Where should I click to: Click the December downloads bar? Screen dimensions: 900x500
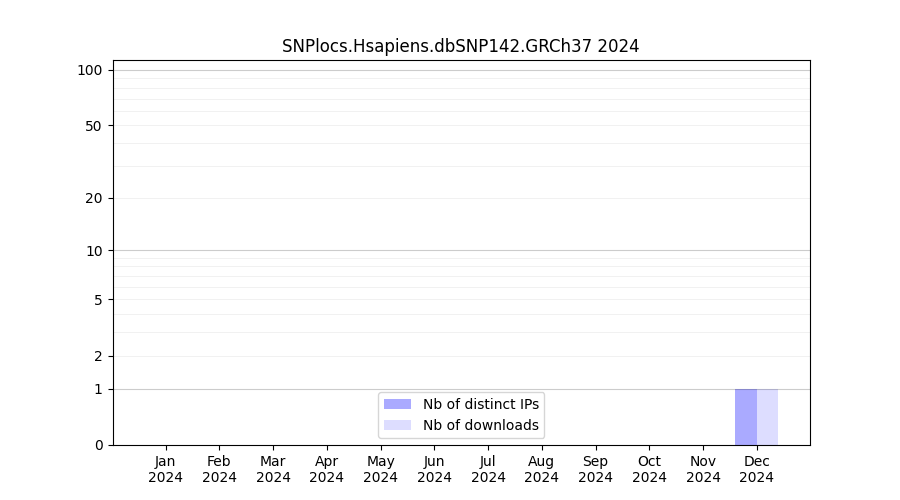point(767,417)
